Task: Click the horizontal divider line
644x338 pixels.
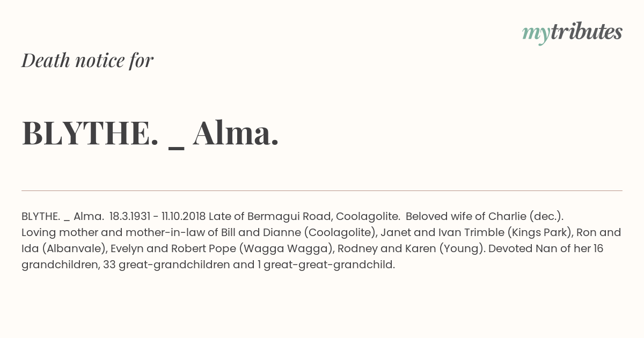Action: coord(322,190)
